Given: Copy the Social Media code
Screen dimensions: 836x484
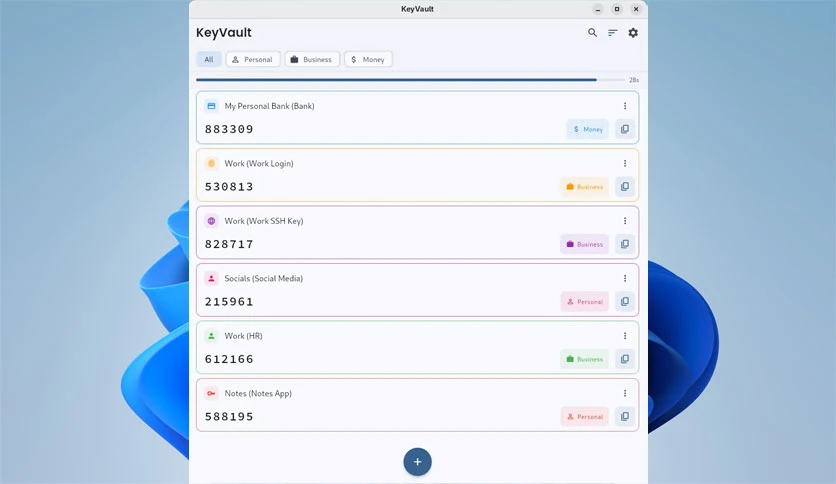Looking at the screenshot, I should pos(625,302).
